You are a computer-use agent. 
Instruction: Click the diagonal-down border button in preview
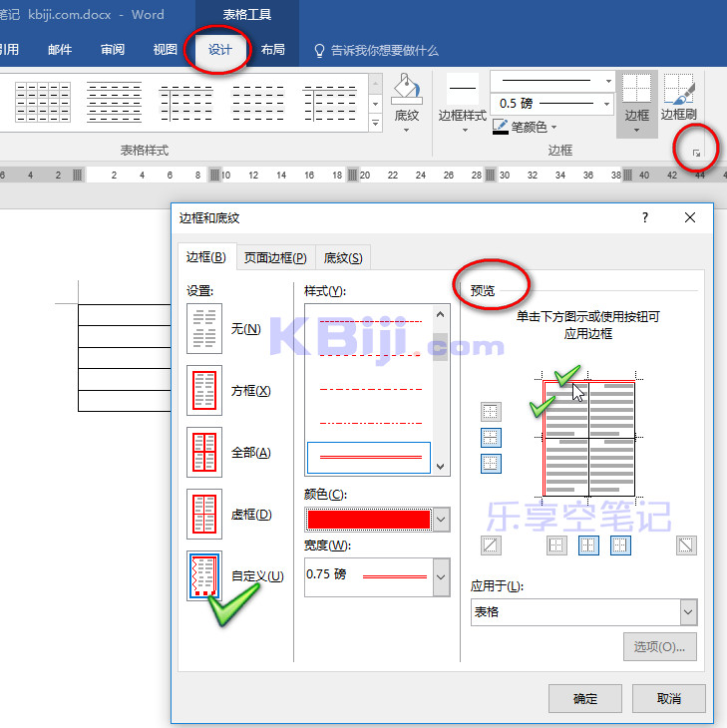pyautogui.click(x=686, y=546)
